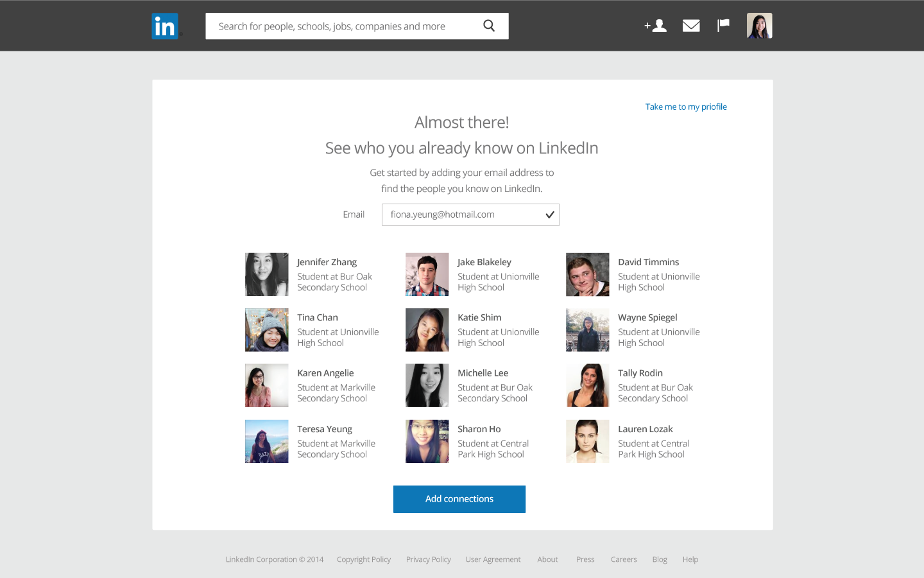Select Sharon Ho's photo
The width and height of the screenshot is (924, 578).
click(427, 441)
